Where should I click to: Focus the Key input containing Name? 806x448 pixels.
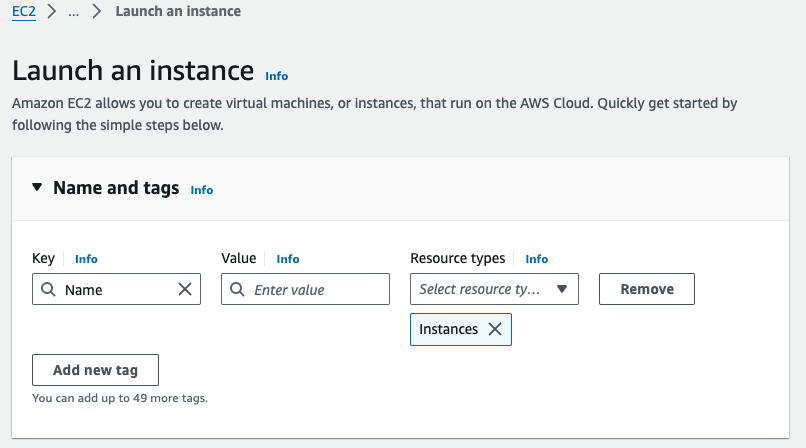pyautogui.click(x=116, y=289)
